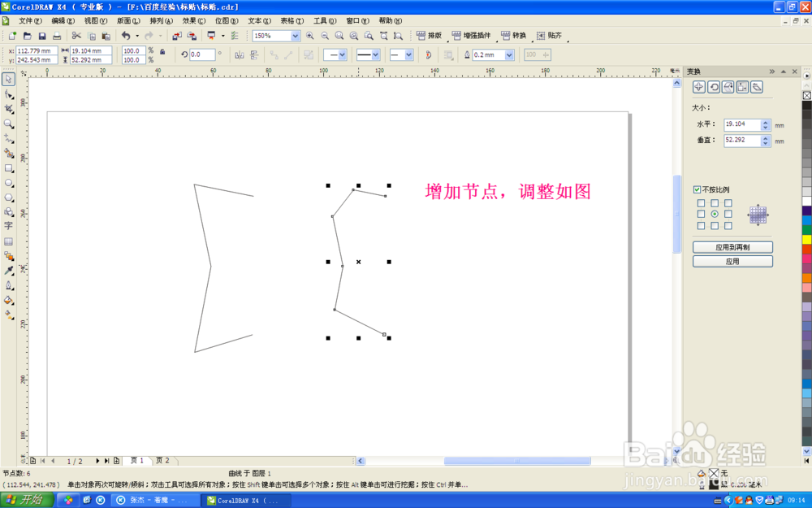Open the 150% zoom level dropdown
This screenshot has height=508, width=812.
click(296, 36)
